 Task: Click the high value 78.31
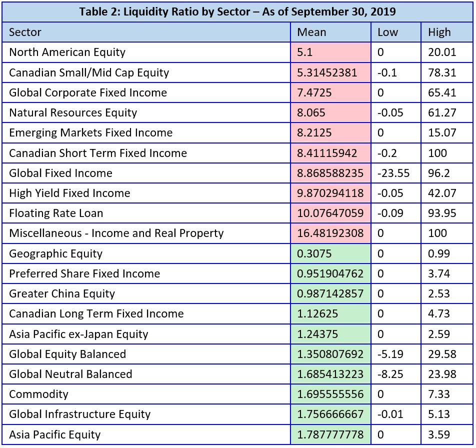coord(442,72)
